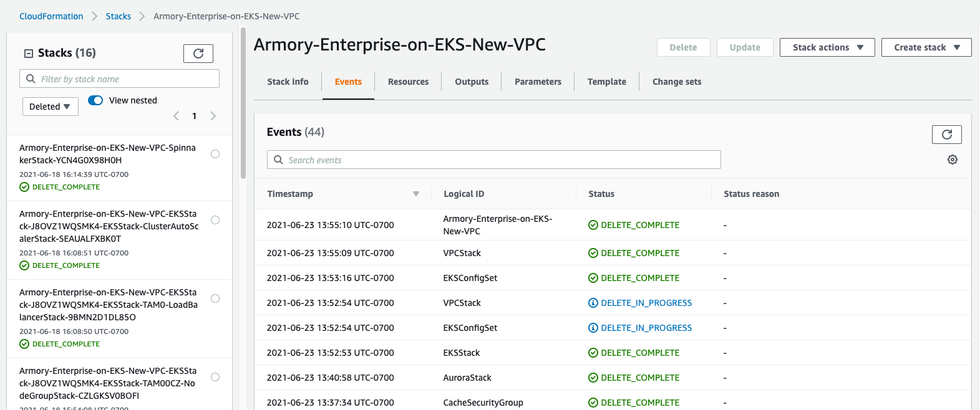Image resolution: width=980 pixels, height=410 pixels.
Task: Click the check icon on AuroraStack status
Action: click(593, 378)
